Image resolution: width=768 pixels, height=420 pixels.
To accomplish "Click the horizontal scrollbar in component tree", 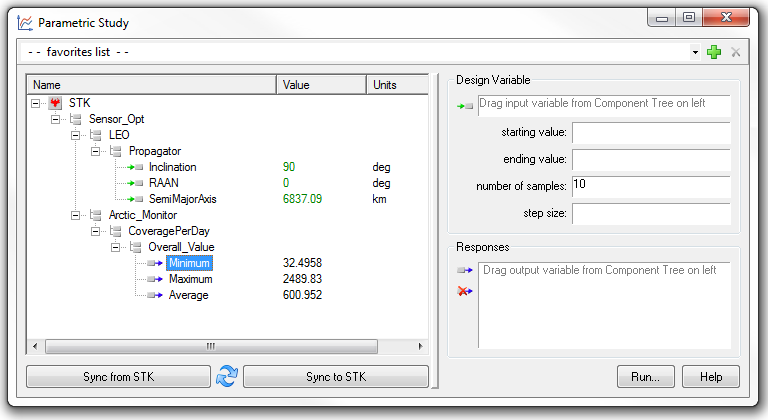I will pos(210,346).
